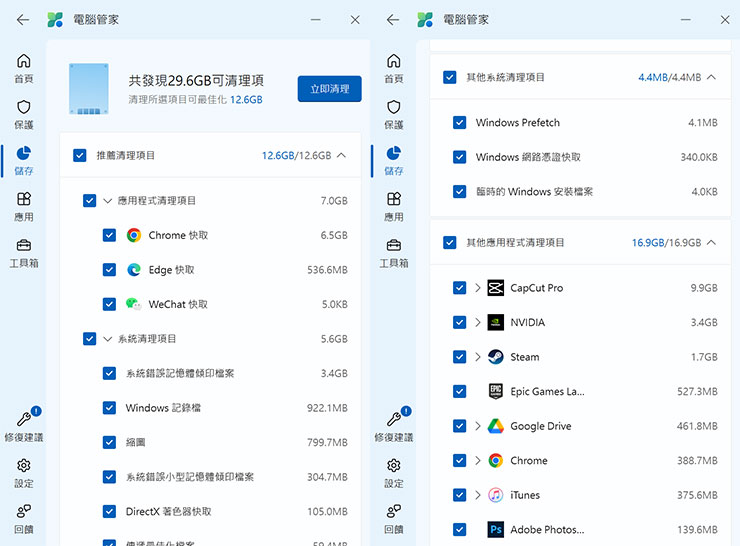Open 設定 in the right window sidebar
The height and width of the screenshot is (546, 740).
394,472
